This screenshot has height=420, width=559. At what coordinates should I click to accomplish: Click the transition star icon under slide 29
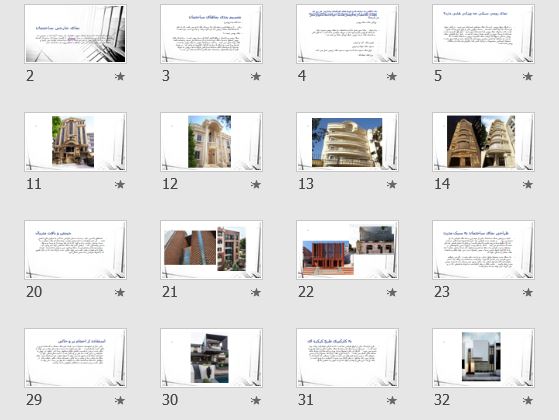tap(120, 400)
